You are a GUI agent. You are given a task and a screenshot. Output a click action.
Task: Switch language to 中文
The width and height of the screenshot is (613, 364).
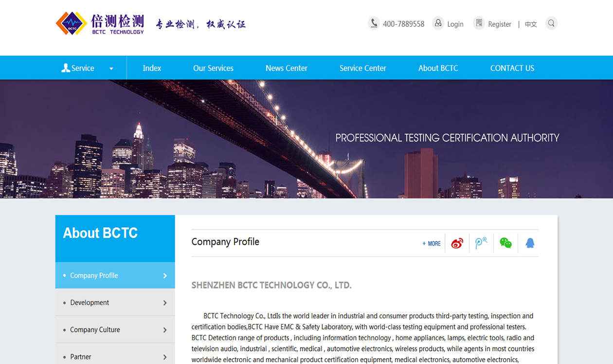[531, 24]
